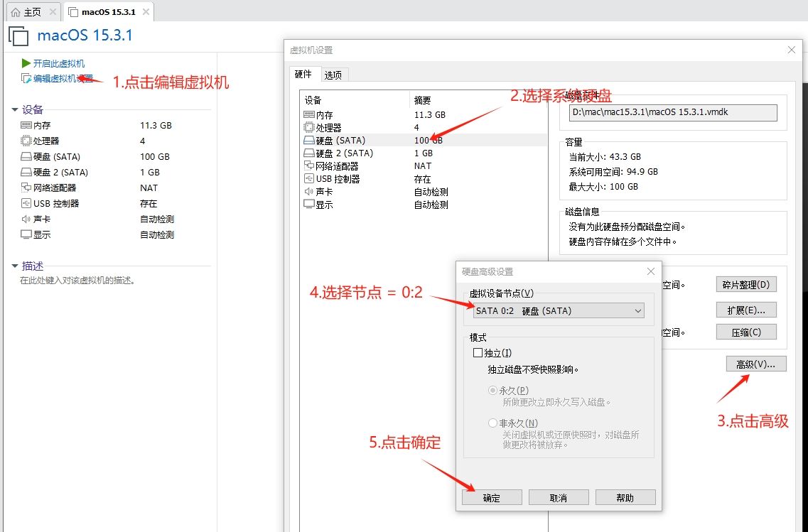The height and width of the screenshot is (532, 808).
Task: Confirm with 确定 in advanced disk dialog
Action: pos(492,497)
